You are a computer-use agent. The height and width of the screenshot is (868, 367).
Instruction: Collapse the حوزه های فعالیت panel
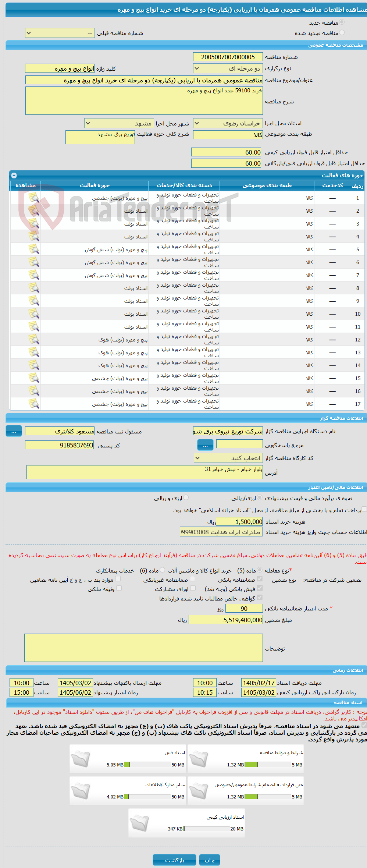pyautogui.click(x=14, y=176)
